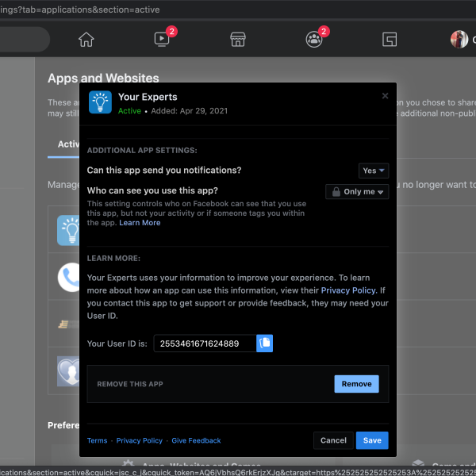This screenshot has height=476, width=476.
Task: Select the User ID field
Action: click(205, 344)
